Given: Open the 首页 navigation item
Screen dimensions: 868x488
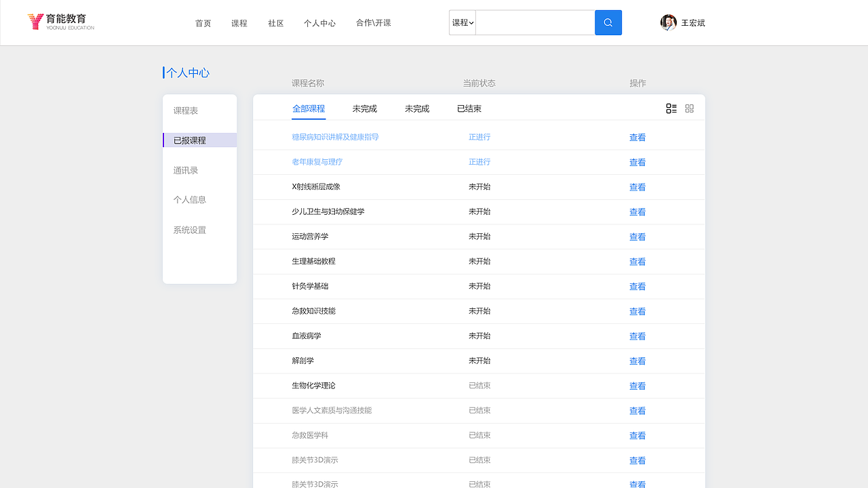Looking at the screenshot, I should pos(203,22).
